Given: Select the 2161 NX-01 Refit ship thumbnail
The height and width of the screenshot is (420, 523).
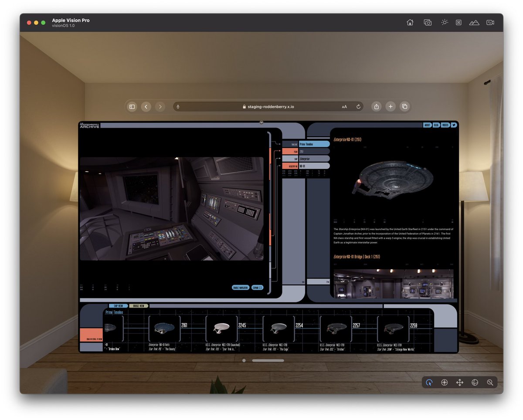Looking at the screenshot, I should (x=164, y=329).
